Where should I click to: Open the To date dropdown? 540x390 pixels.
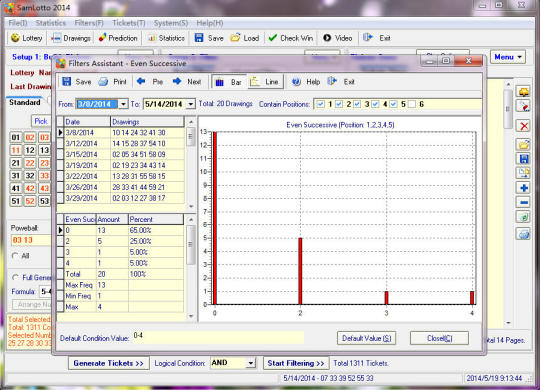click(190, 104)
